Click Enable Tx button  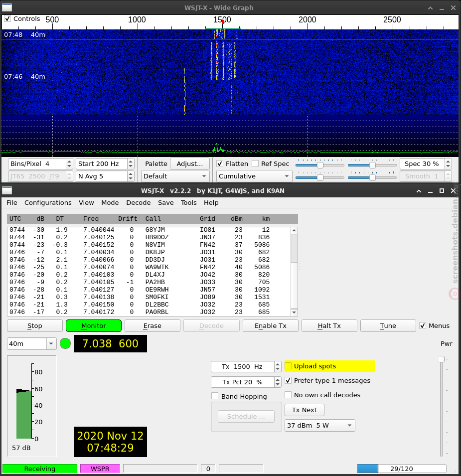[271, 326]
